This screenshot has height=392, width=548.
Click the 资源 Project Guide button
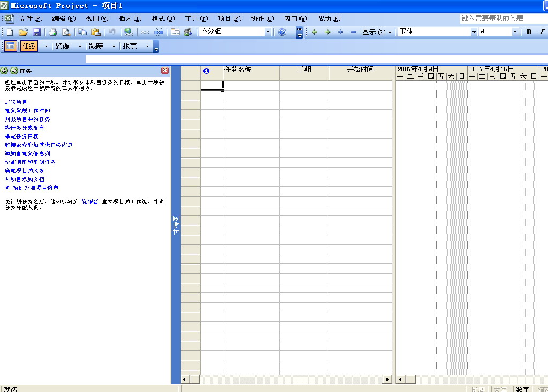pos(63,46)
